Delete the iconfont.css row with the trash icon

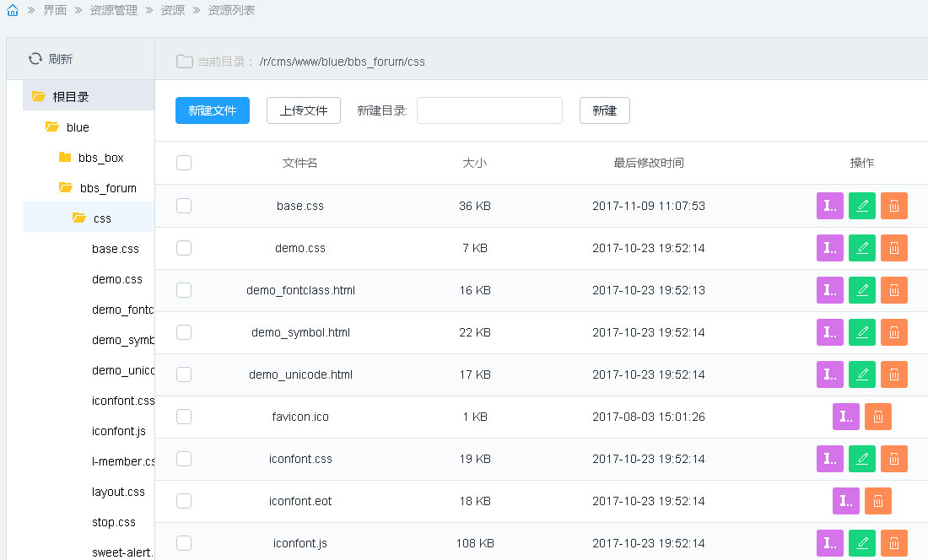[x=893, y=459]
